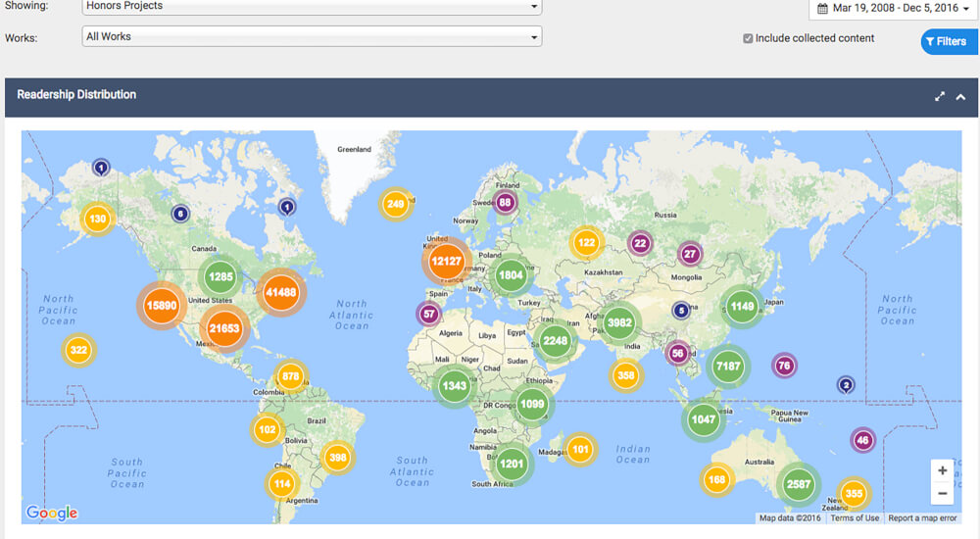The image size is (980, 539).
Task: Select the 1201 cluster in South Africa
Action: (x=512, y=464)
